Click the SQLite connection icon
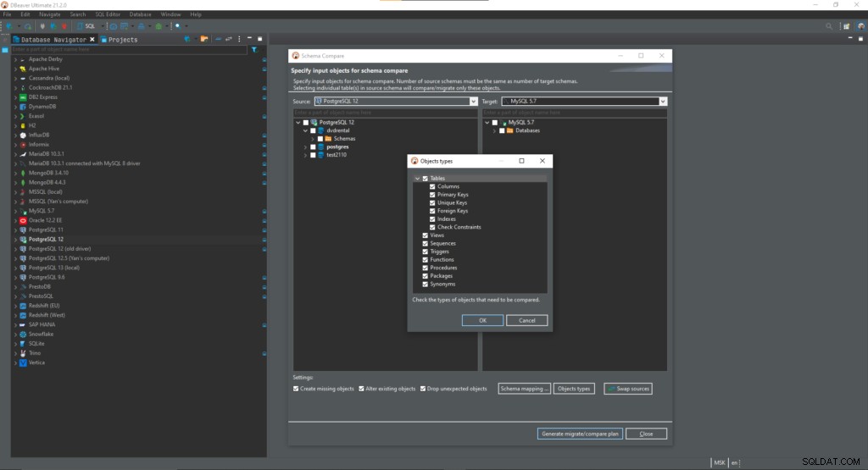868x470 pixels. click(23, 343)
